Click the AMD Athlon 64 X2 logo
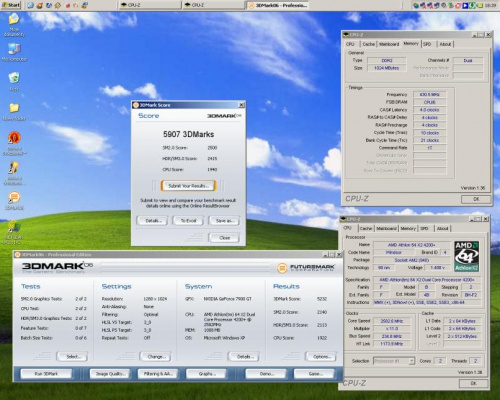 [x=467, y=256]
